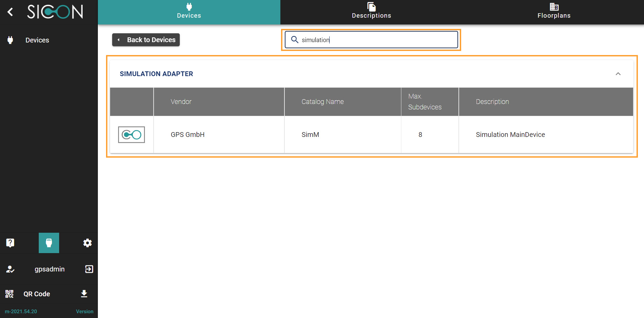Click the logout icon next to gpsadmin
This screenshot has height=318, width=644.
pos(89,269)
